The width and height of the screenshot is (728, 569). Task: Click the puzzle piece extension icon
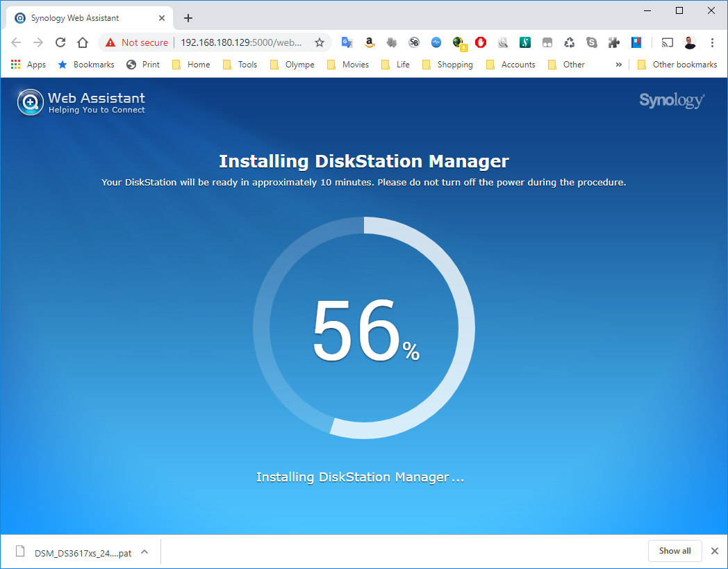(x=614, y=43)
